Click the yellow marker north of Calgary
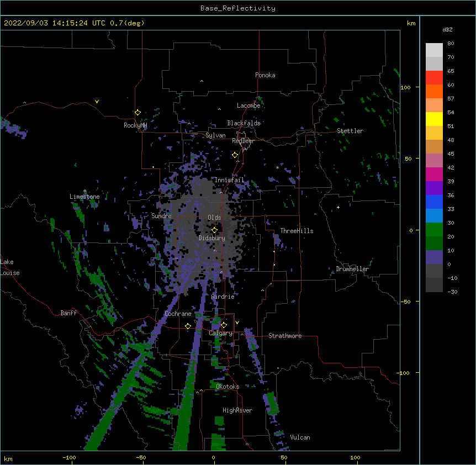Image resolution: width=476 pixels, height=465 pixels. point(224,325)
